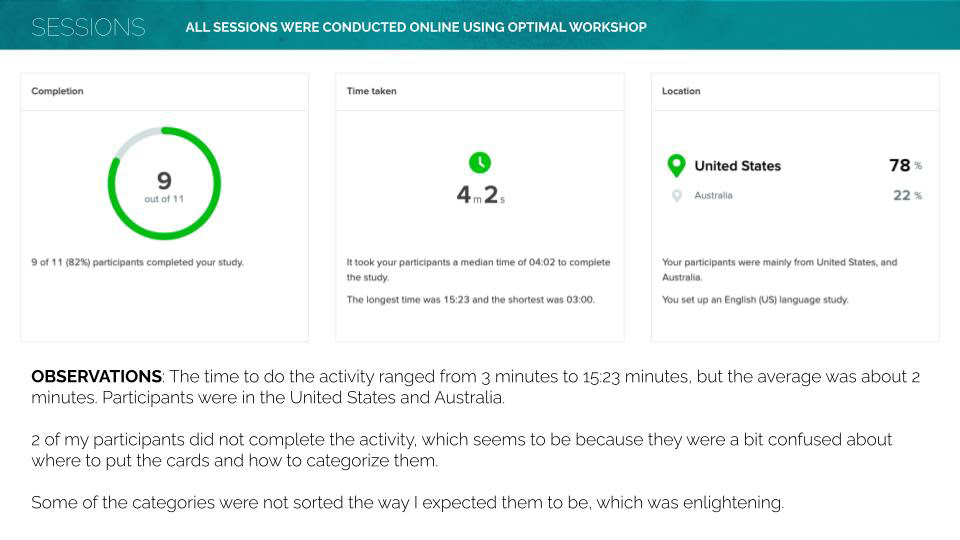Click the green completion progress ring
Screen dimensions: 960x540
(x=164, y=183)
